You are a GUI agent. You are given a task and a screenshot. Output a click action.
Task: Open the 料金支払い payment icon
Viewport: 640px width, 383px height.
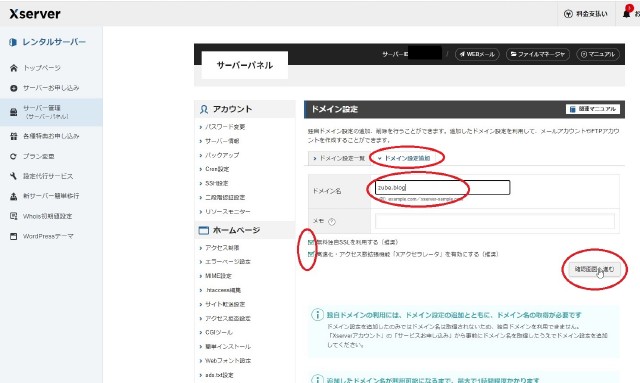click(x=568, y=14)
